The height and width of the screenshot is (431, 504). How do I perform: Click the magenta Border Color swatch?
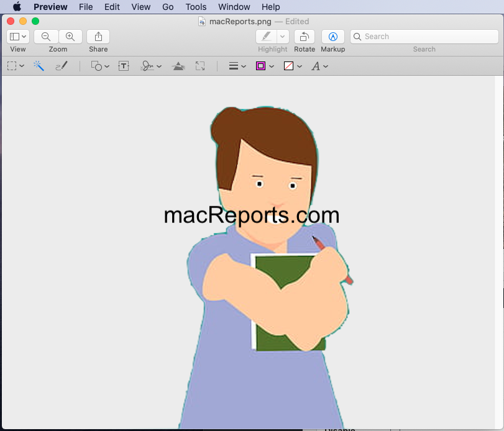260,66
